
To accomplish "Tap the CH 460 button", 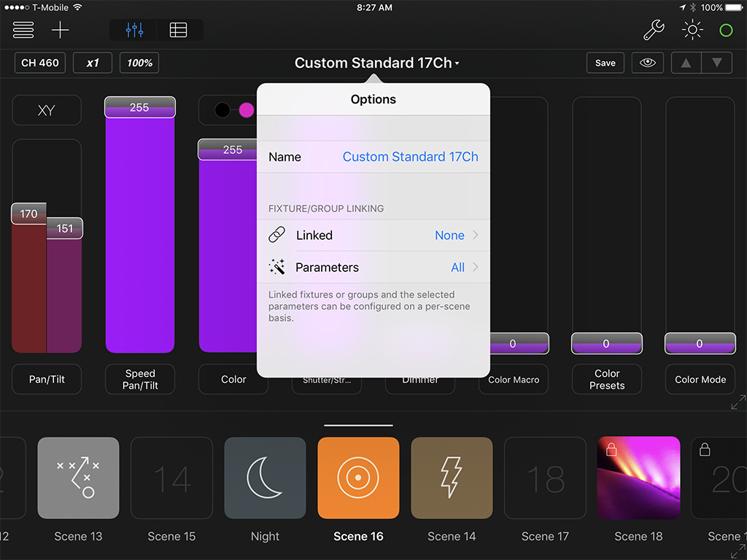I will click(x=40, y=63).
